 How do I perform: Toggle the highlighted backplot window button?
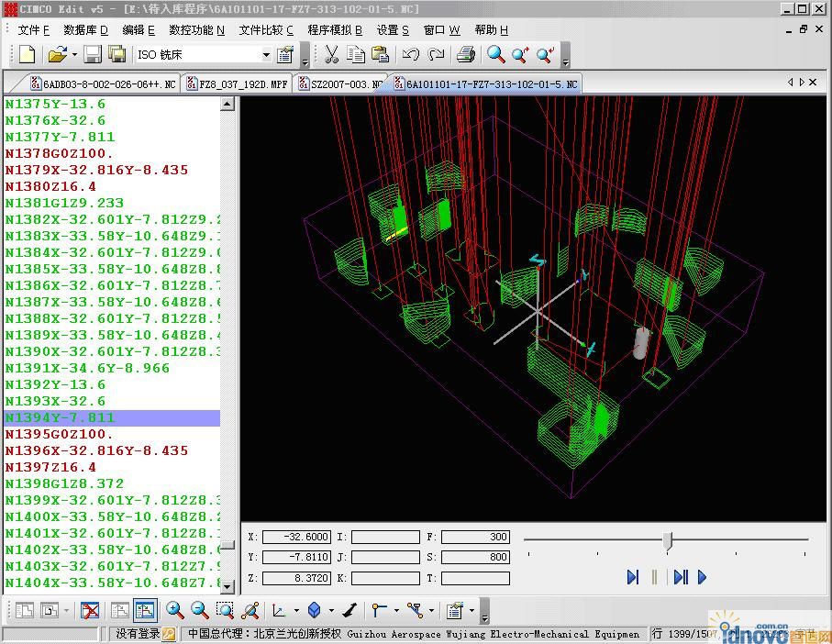click(x=144, y=610)
